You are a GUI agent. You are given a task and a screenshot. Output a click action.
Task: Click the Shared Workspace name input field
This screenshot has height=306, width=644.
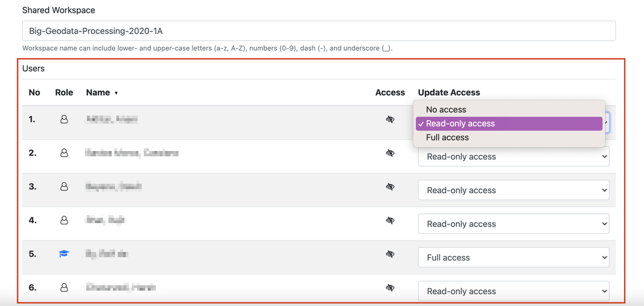pos(318,31)
